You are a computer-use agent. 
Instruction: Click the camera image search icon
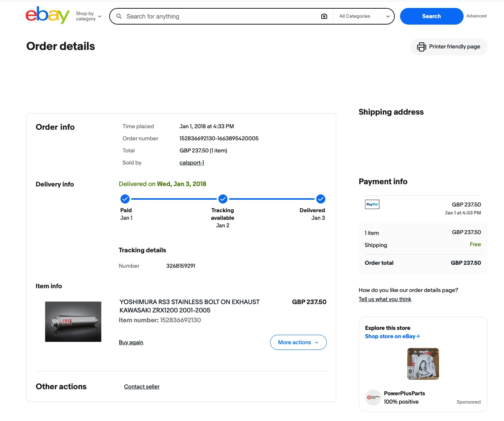click(x=324, y=16)
